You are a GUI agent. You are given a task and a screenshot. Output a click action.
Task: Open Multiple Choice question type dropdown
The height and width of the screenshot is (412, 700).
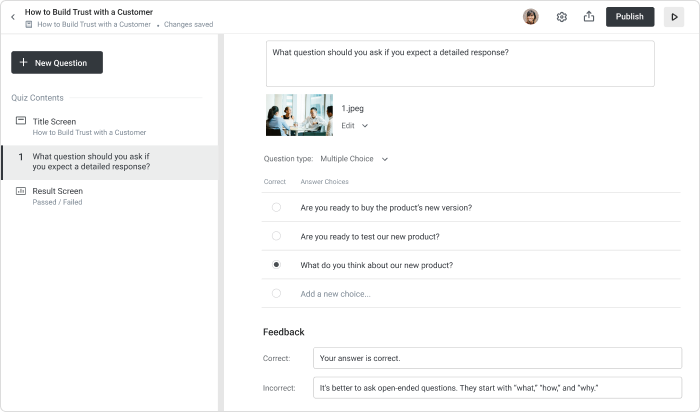[x=354, y=159]
